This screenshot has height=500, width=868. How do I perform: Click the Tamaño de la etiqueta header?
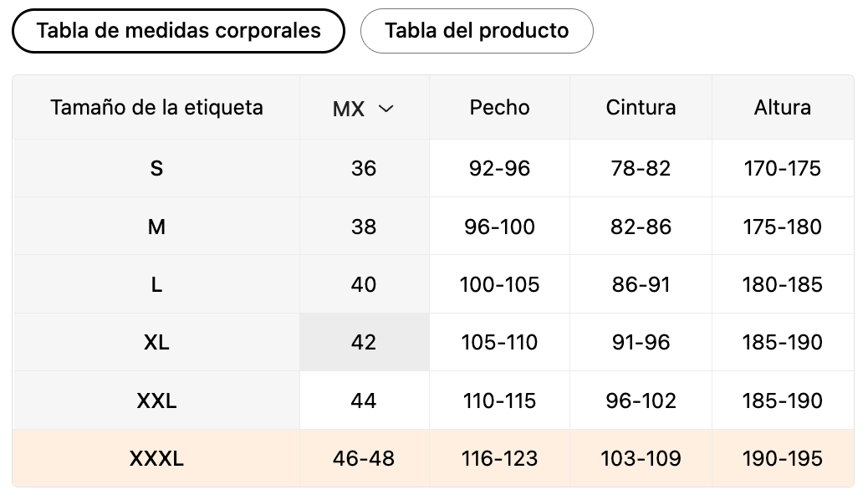coord(156,107)
